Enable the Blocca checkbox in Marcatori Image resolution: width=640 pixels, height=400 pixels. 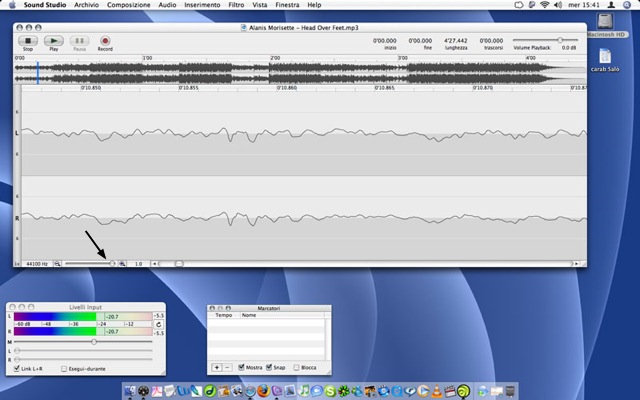coord(296,368)
